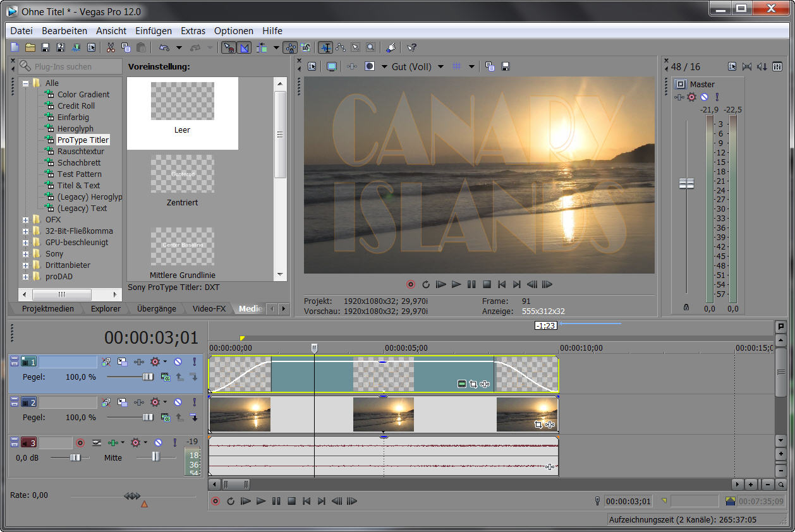Choose the Zentriert preset thumbnail
Viewport: 795px width, 532px height.
coord(182,174)
